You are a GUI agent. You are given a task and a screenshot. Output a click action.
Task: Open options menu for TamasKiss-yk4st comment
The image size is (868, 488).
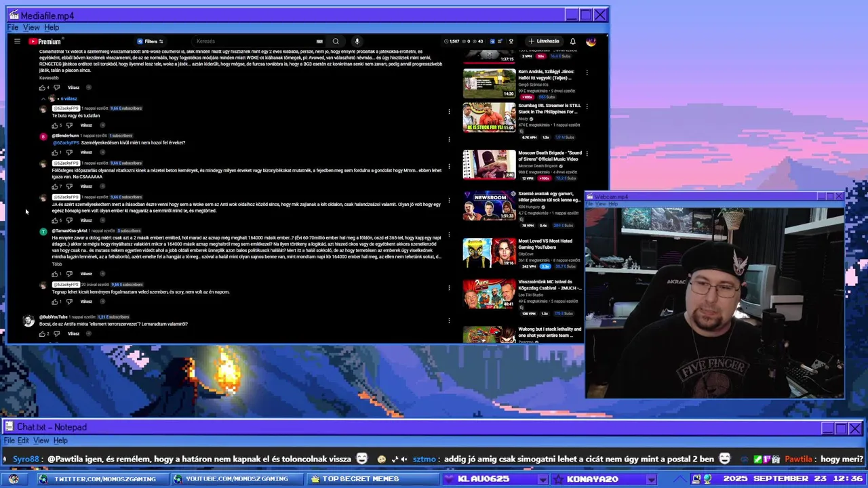449,235
